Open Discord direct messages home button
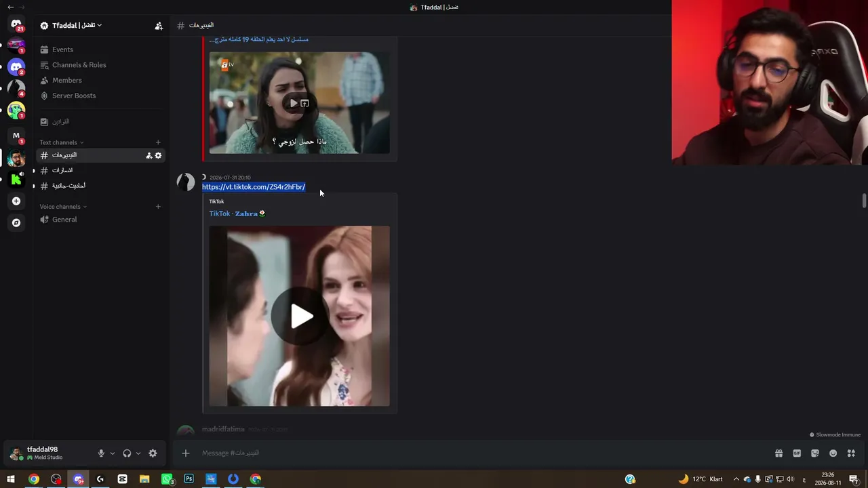This screenshot has width=868, height=488. click(16, 24)
